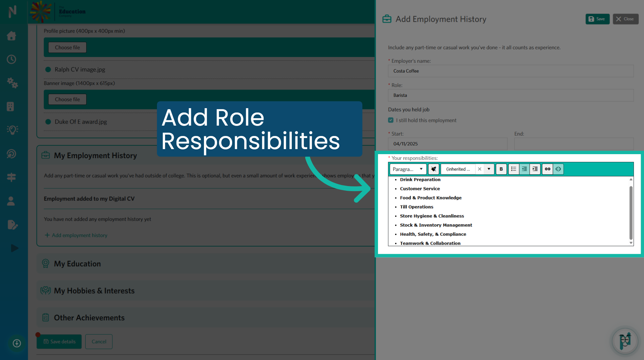
Task: Click Choose file for banner image
Action: point(67,99)
